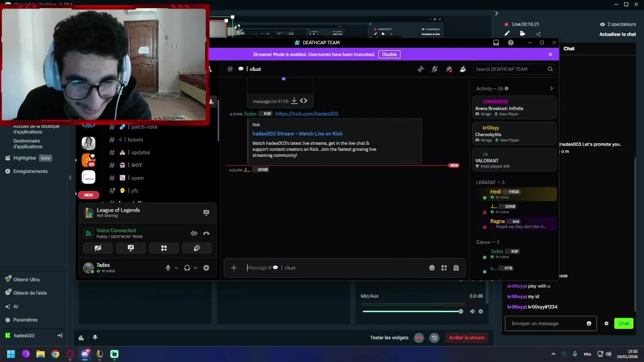Focus the Discord chat message box
Viewport: 644px width, 362px height.
coord(335,268)
